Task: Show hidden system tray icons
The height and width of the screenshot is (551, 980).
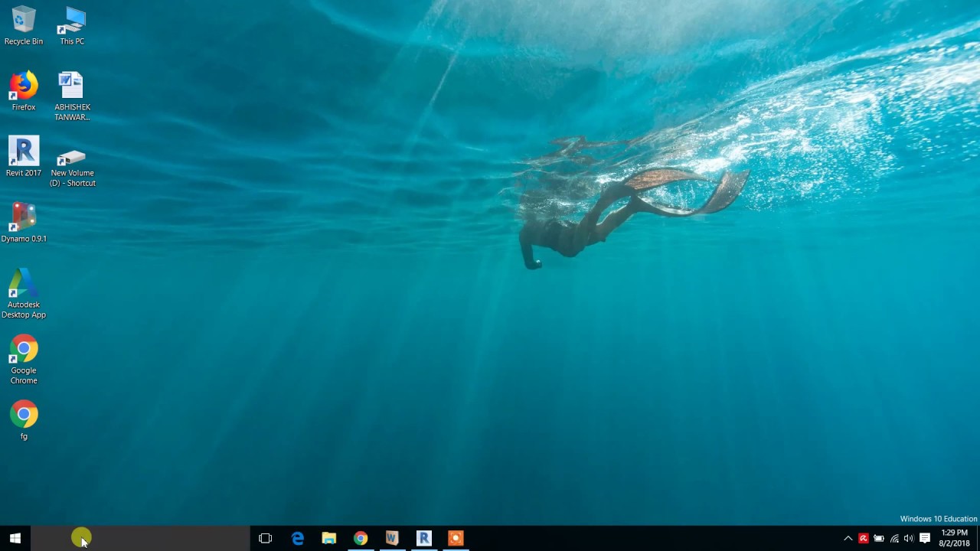Action: (x=848, y=538)
